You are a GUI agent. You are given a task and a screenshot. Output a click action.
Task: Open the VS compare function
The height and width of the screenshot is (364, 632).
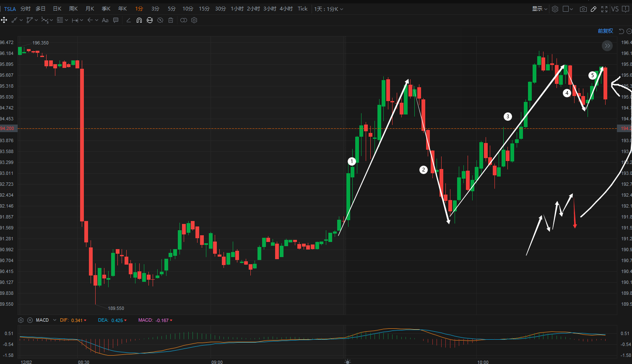click(615, 9)
